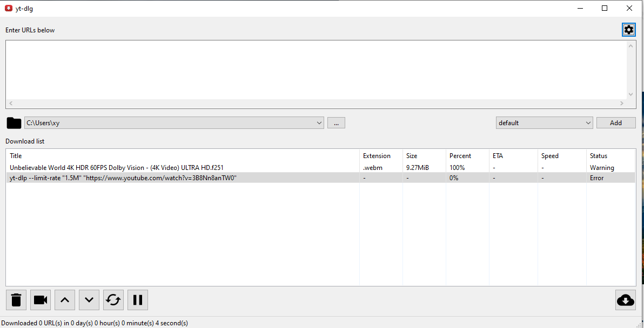Click the 100% percent cell

[x=467, y=167]
